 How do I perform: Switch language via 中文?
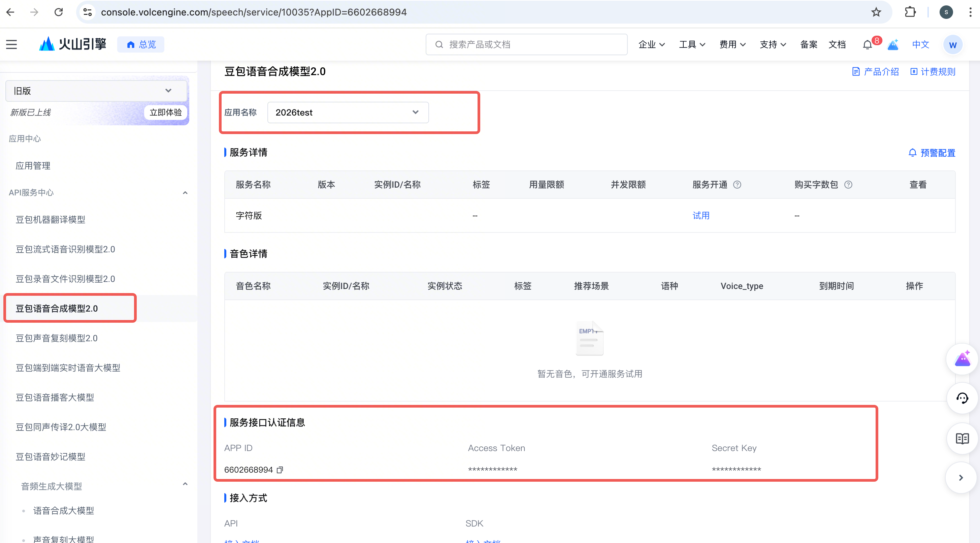(921, 44)
